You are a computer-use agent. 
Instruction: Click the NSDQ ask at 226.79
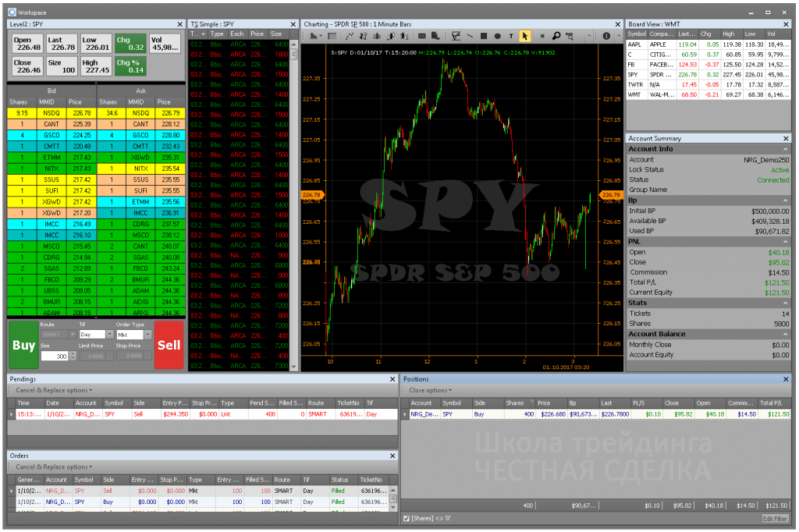point(141,113)
